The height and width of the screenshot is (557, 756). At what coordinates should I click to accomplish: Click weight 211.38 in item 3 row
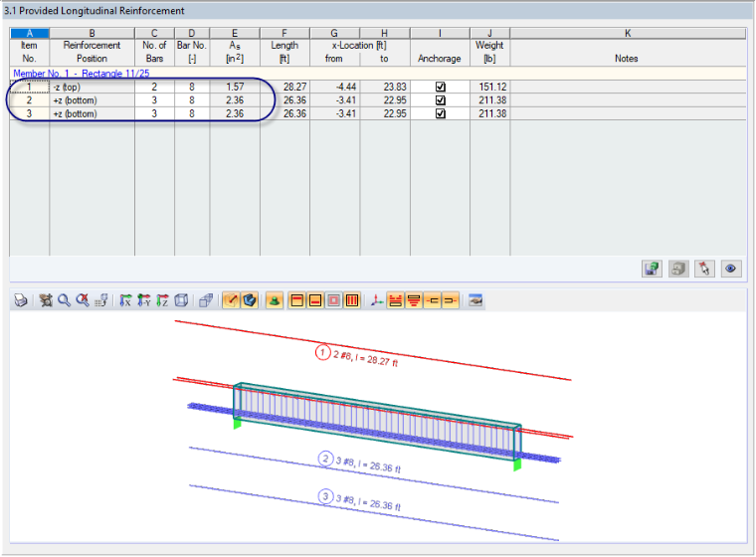point(489,113)
